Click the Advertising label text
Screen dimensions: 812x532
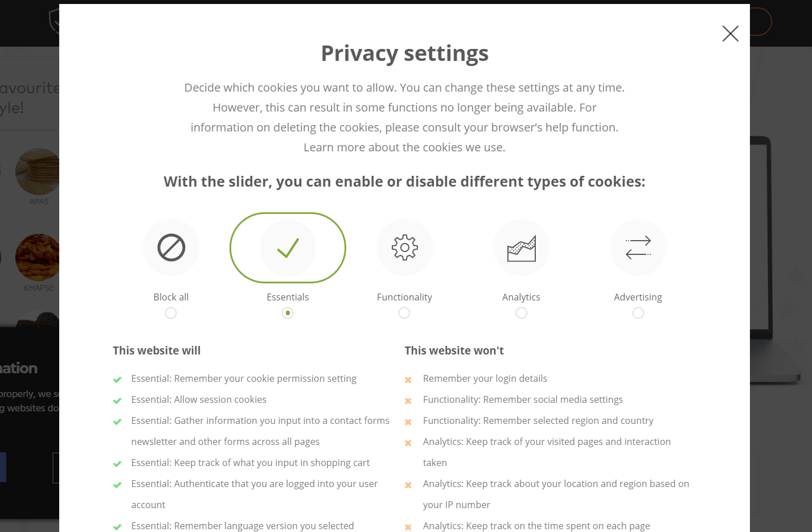(x=638, y=297)
